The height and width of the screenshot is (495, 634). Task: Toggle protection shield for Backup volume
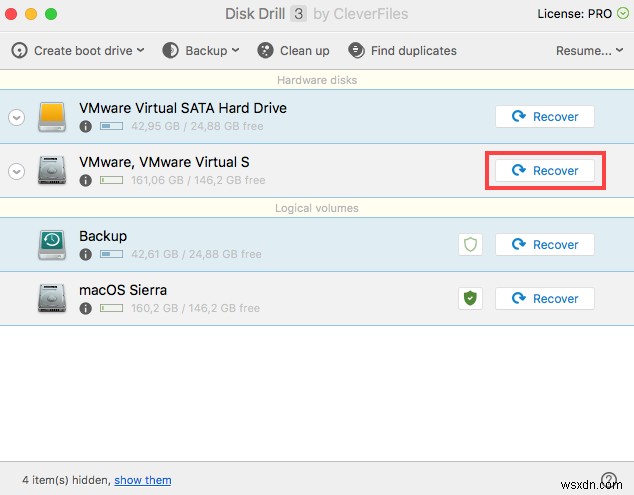(470, 244)
